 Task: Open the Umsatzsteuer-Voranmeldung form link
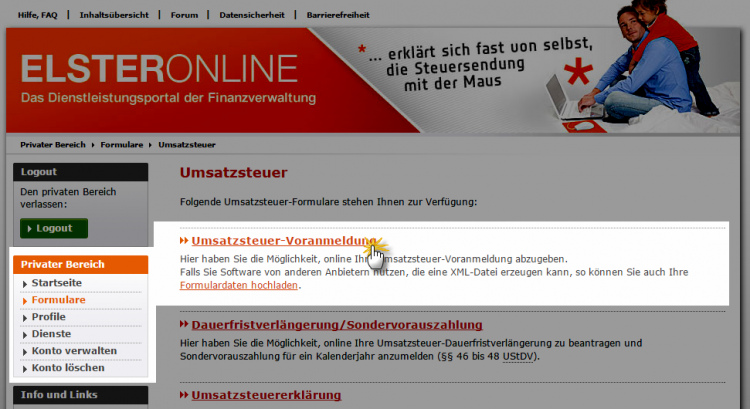280,242
